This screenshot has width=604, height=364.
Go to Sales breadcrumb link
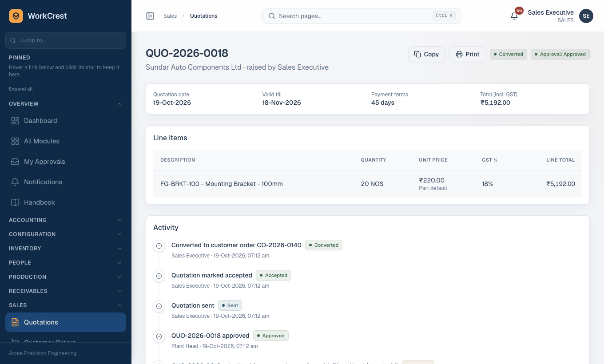pos(170,16)
